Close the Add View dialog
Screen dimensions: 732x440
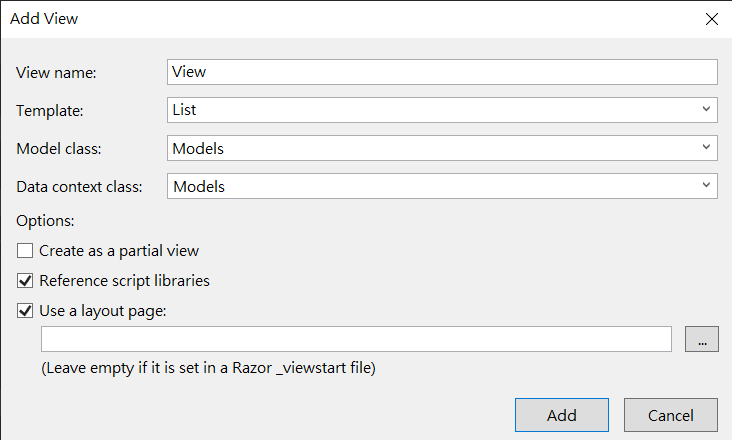coord(711,19)
